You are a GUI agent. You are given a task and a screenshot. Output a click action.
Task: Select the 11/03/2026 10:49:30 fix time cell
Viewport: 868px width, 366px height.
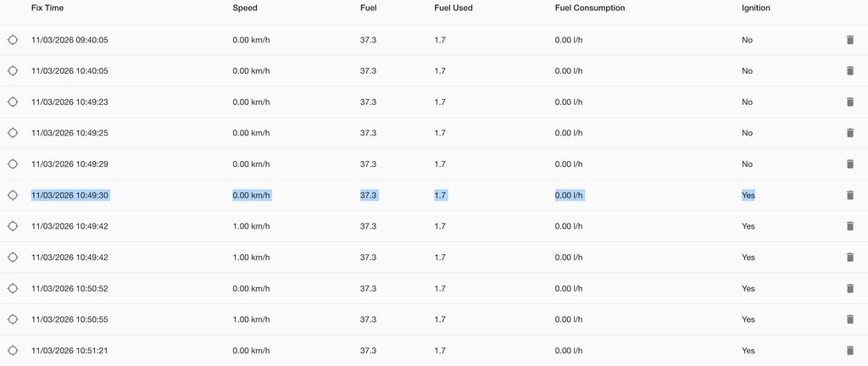[x=70, y=195]
